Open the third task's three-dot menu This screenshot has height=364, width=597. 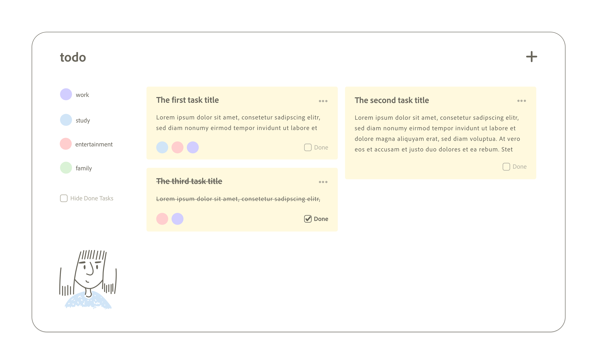tap(323, 182)
